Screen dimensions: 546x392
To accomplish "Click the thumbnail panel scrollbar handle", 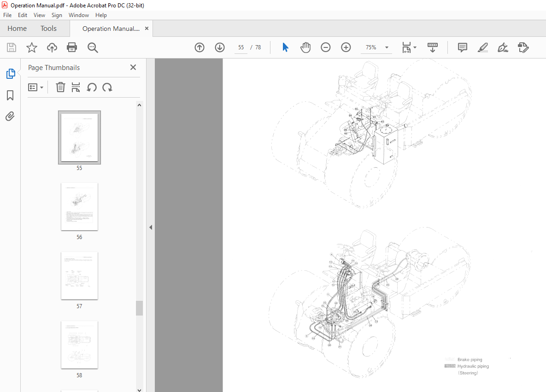I will [139, 308].
